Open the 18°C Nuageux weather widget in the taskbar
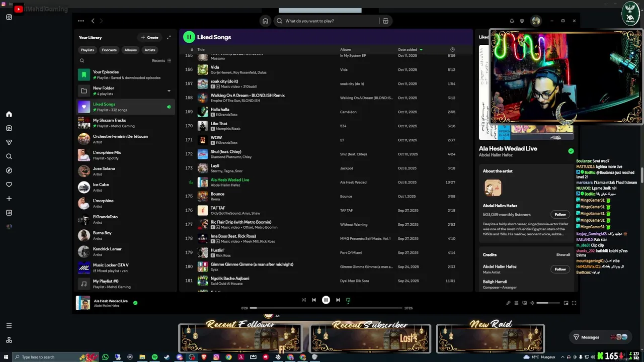This screenshot has width=644, height=362. click(539, 357)
